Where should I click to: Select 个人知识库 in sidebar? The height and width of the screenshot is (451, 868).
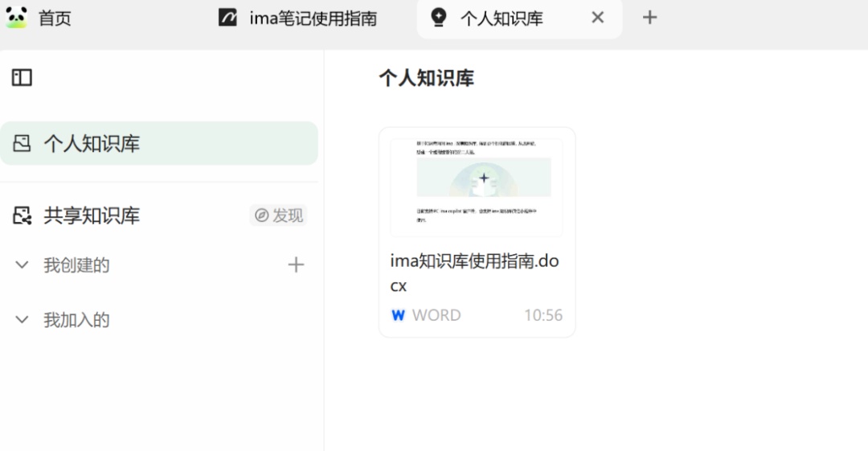[159, 143]
